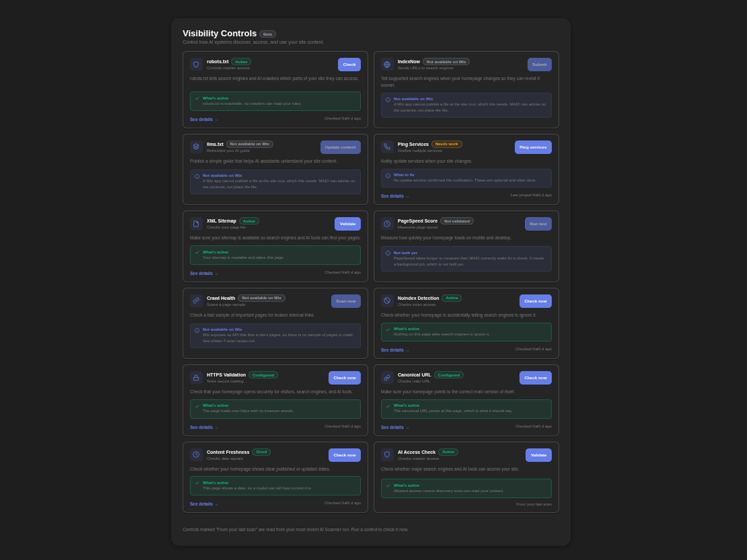Click the Check button for robots.txt
747x560 pixels.
(349, 64)
